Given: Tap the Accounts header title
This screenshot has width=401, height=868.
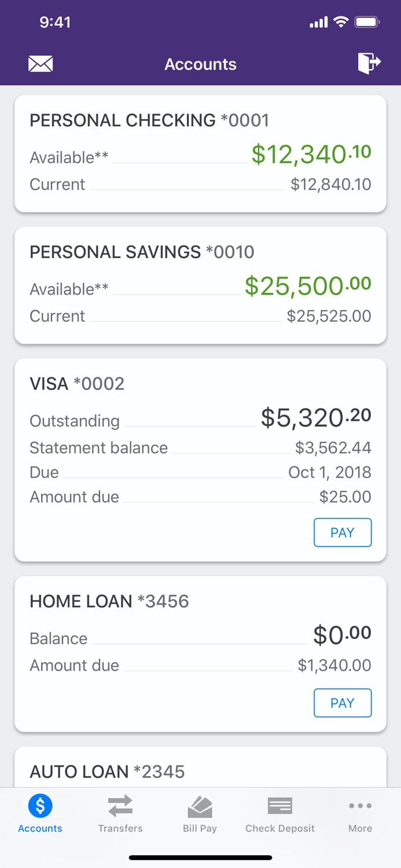Looking at the screenshot, I should coord(200,64).
